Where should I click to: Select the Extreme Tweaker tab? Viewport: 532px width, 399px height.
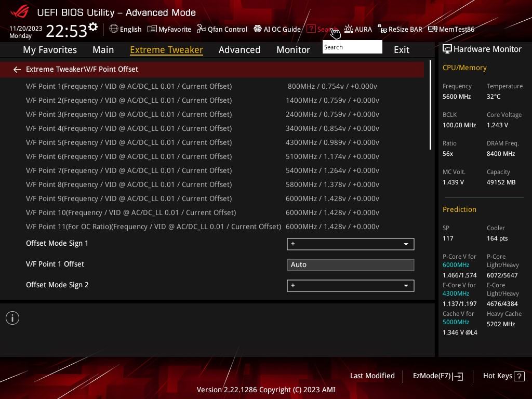[x=167, y=50]
